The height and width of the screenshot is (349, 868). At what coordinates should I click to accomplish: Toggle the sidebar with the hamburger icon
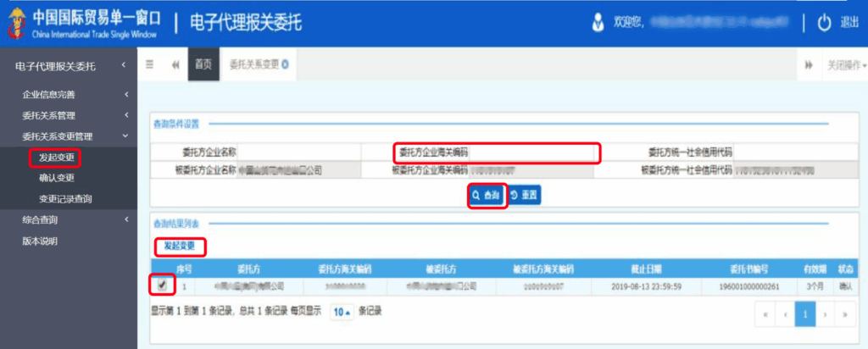tap(149, 64)
